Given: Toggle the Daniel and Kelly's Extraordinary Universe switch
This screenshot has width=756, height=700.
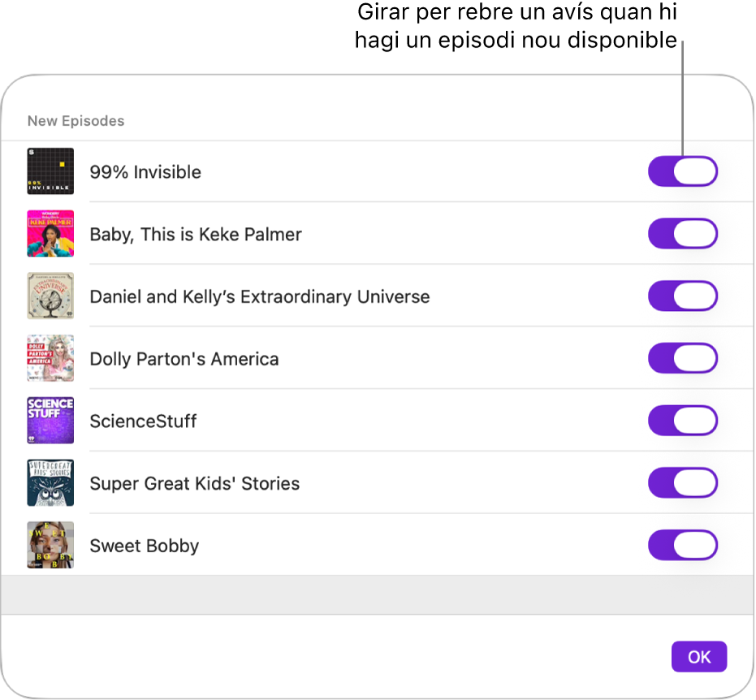Looking at the screenshot, I should pyautogui.click(x=682, y=296).
